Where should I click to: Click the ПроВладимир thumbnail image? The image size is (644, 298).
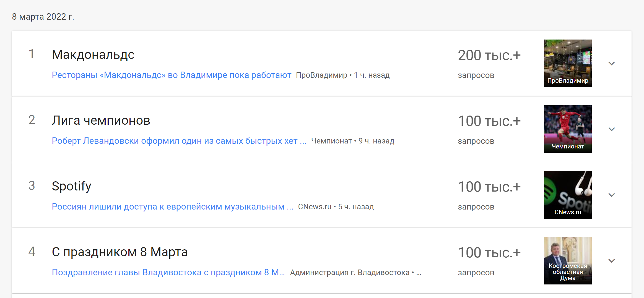click(x=568, y=63)
